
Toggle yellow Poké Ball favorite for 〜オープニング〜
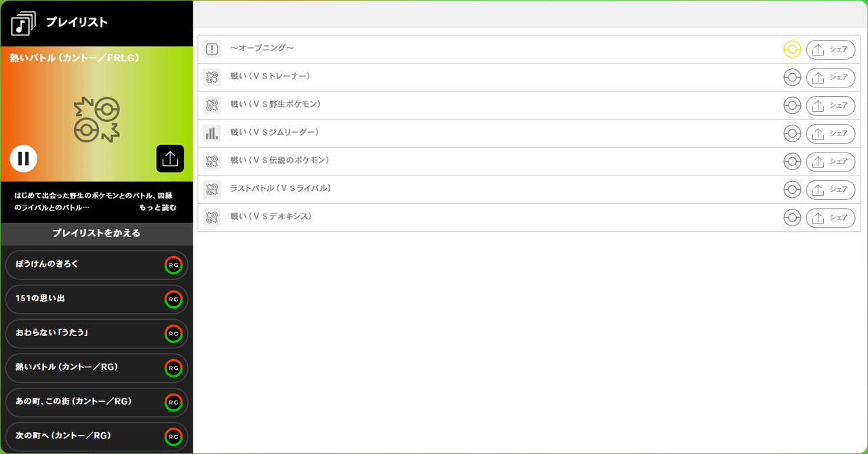click(792, 49)
